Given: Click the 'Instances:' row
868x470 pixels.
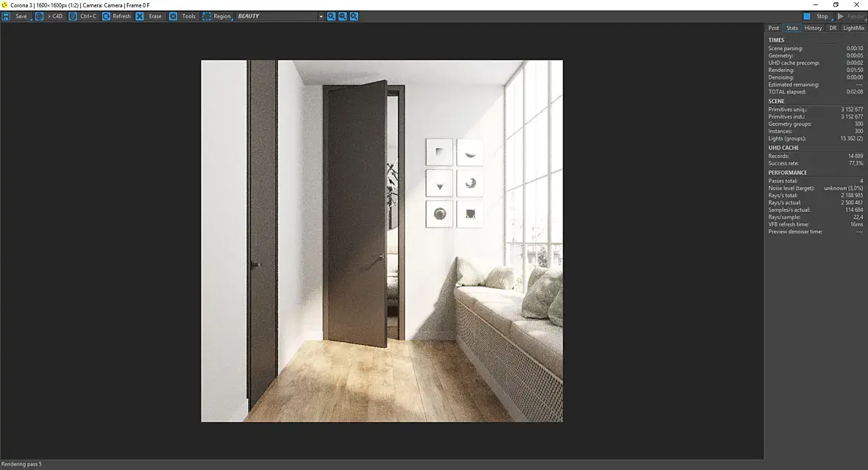Looking at the screenshot, I should pyautogui.click(x=816, y=131).
